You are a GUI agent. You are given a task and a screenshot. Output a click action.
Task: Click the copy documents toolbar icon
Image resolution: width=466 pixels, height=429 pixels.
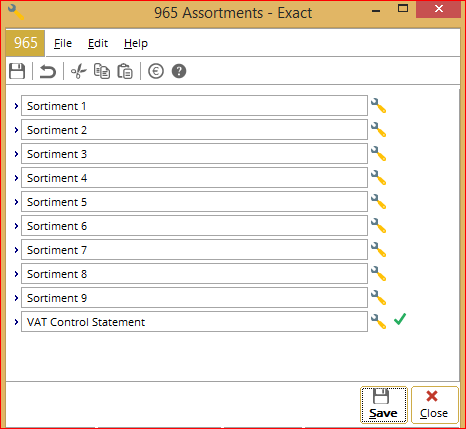(102, 71)
